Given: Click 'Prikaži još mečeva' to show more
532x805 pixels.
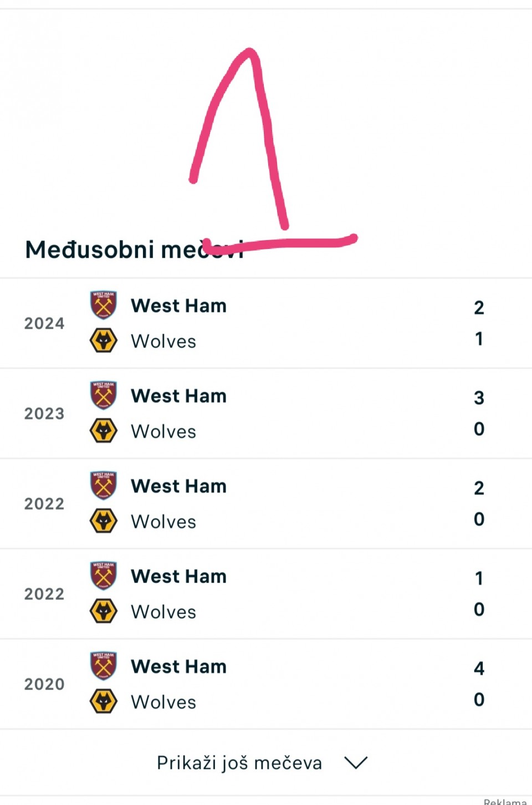Looking at the screenshot, I should 239,763.
